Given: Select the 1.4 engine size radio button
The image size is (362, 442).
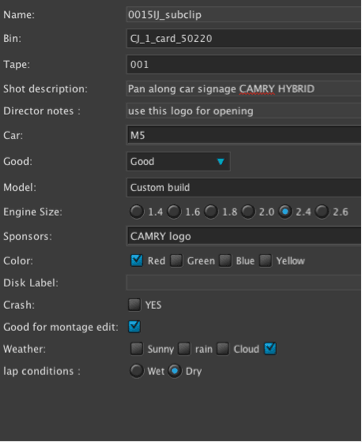Looking at the screenshot, I should [137, 212].
